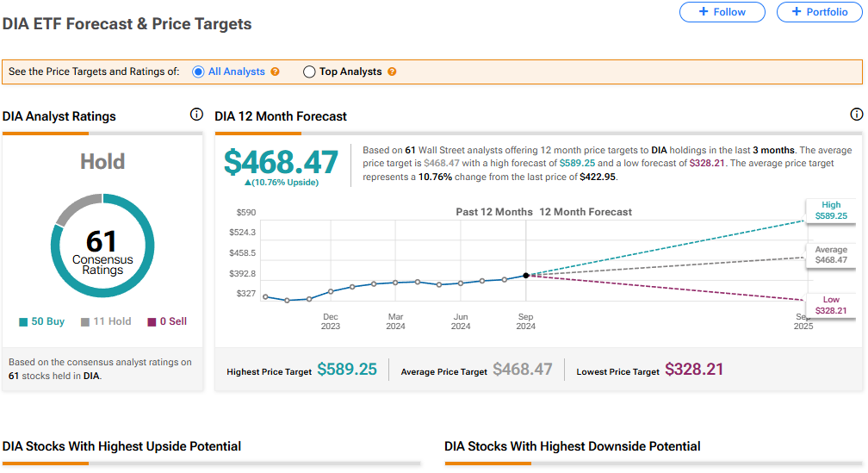Click the Average $468.47 forecast label
The width and height of the screenshot is (868, 473).
tap(831, 255)
